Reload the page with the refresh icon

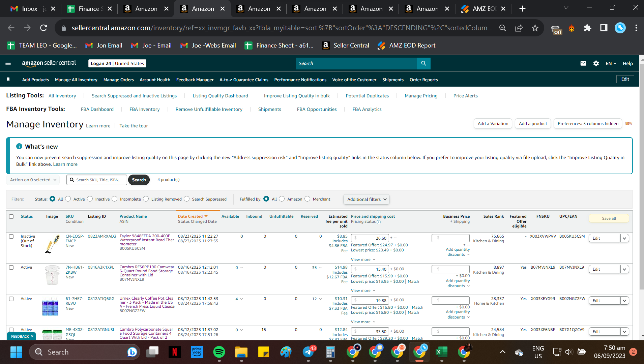[x=43, y=28]
